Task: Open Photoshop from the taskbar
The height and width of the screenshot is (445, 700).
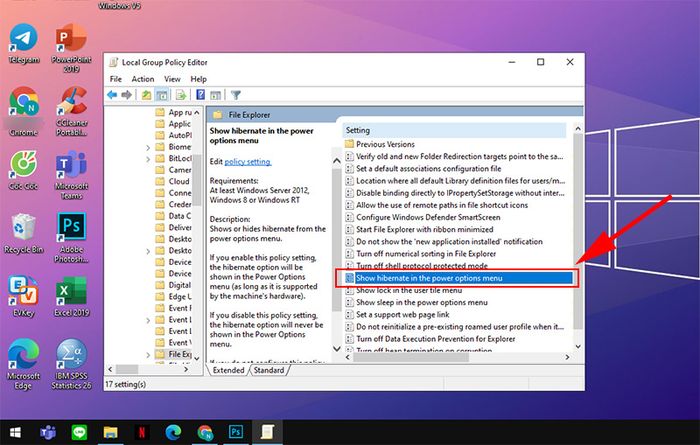Action: tap(236, 432)
